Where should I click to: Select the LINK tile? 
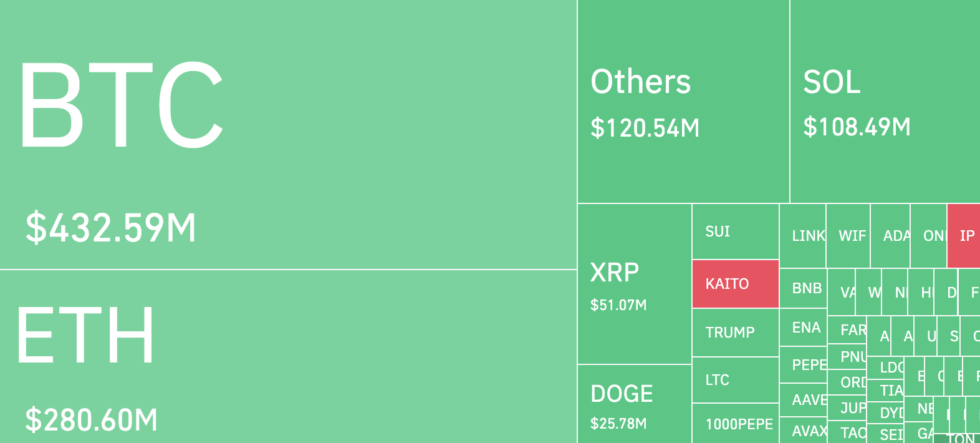click(x=803, y=236)
